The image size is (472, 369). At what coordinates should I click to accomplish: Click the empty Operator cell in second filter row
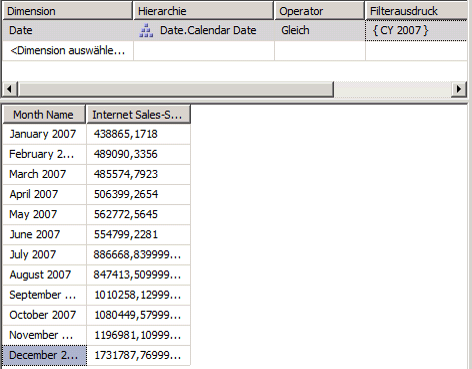(x=320, y=51)
